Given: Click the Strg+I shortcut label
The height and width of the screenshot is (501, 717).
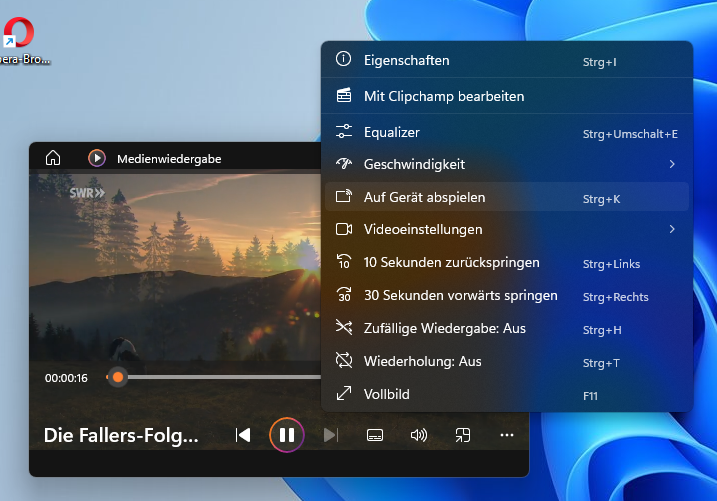Looking at the screenshot, I should pyautogui.click(x=599, y=62).
